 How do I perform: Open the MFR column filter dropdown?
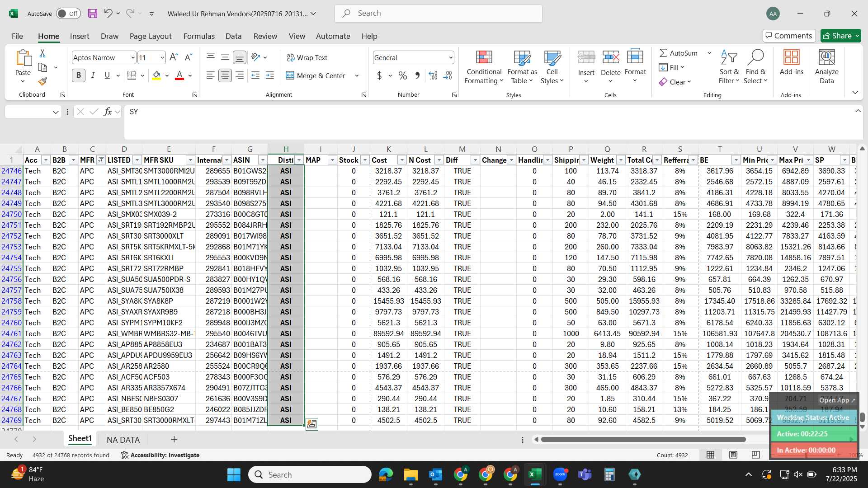101,160
